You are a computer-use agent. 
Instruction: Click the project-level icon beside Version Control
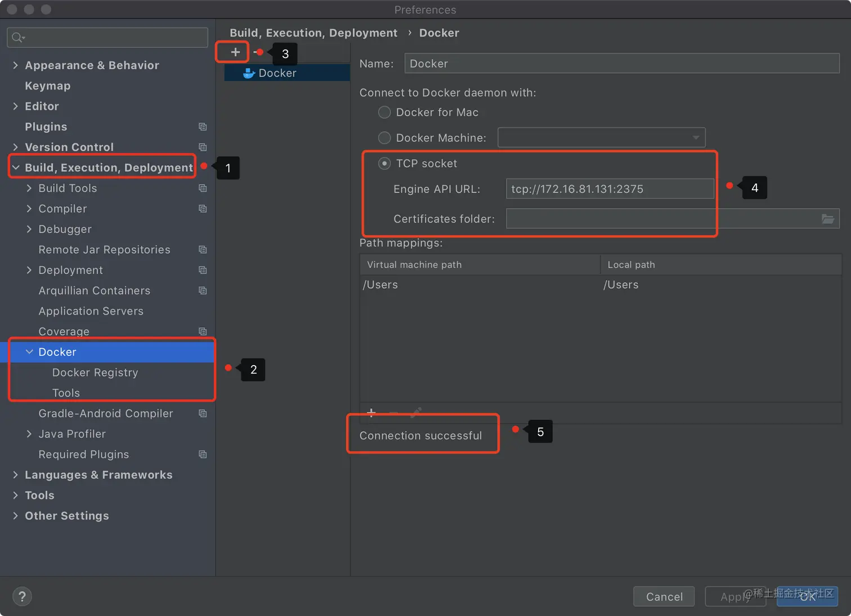coord(203,147)
